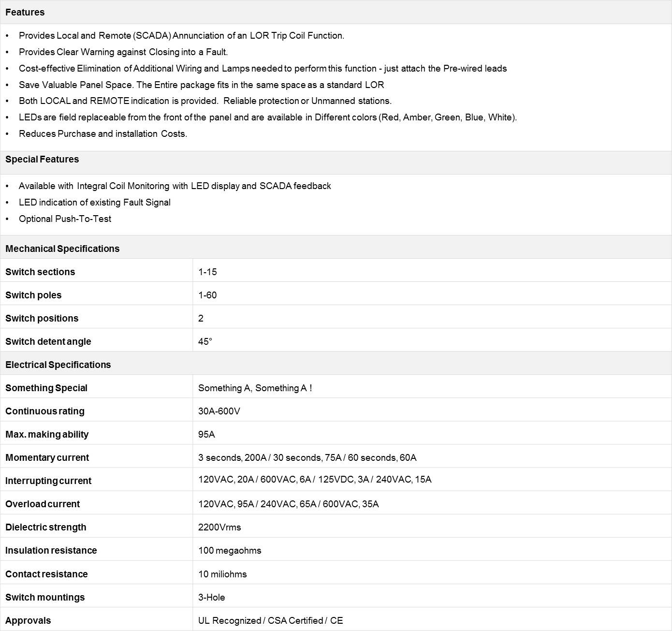Click the Switch poles value 1-60
Viewport: 672px width, 631px height.
click(x=207, y=295)
